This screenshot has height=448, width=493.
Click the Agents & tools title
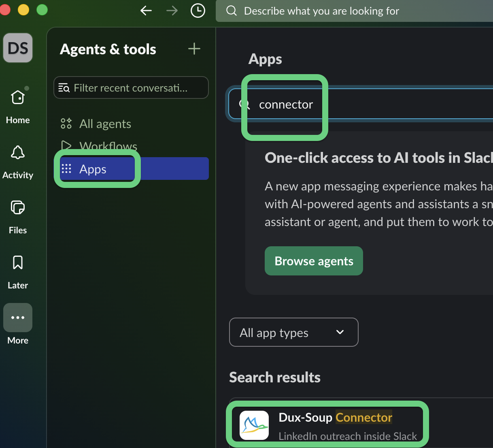[x=108, y=49]
